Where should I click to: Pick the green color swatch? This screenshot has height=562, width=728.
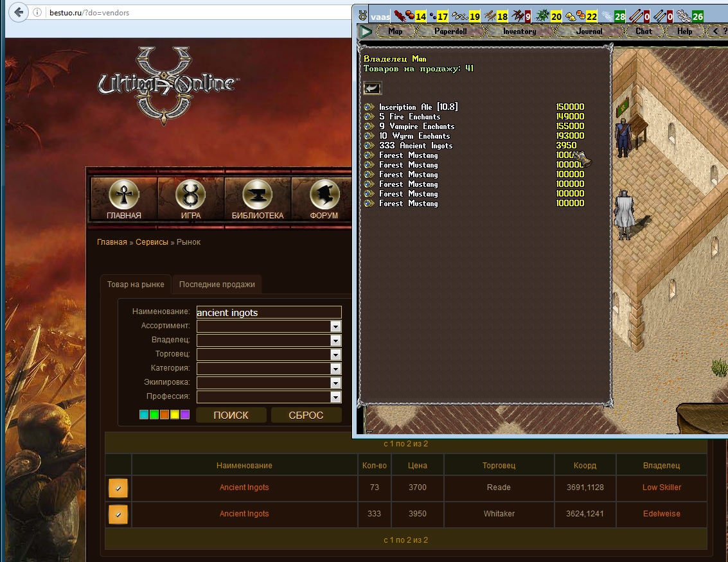(x=154, y=414)
